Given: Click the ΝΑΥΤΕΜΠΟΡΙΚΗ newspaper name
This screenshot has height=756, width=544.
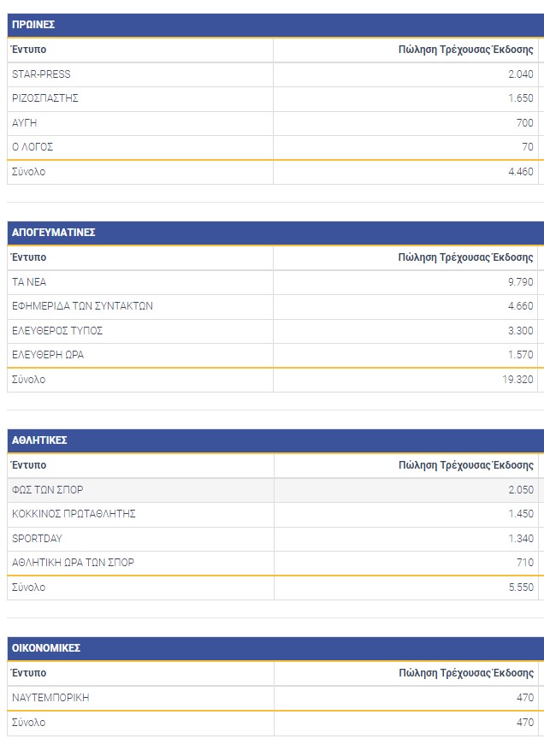Looking at the screenshot, I should 50,698.
